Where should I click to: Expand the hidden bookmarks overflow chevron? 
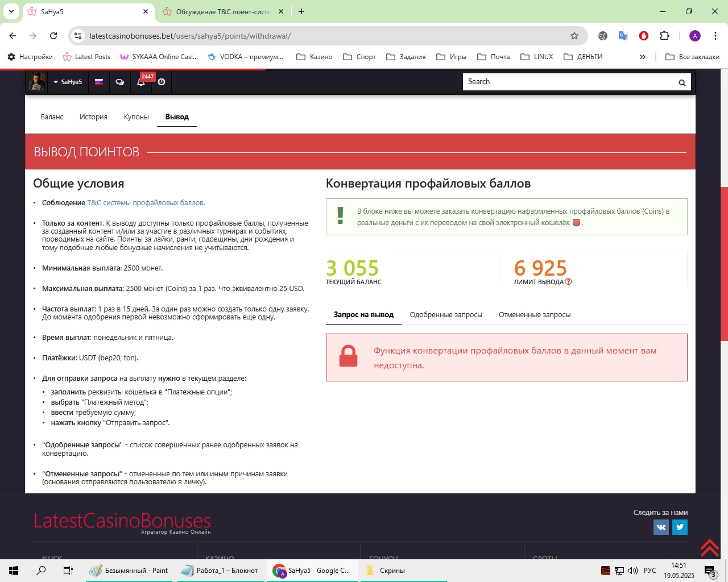pyautogui.click(x=642, y=57)
